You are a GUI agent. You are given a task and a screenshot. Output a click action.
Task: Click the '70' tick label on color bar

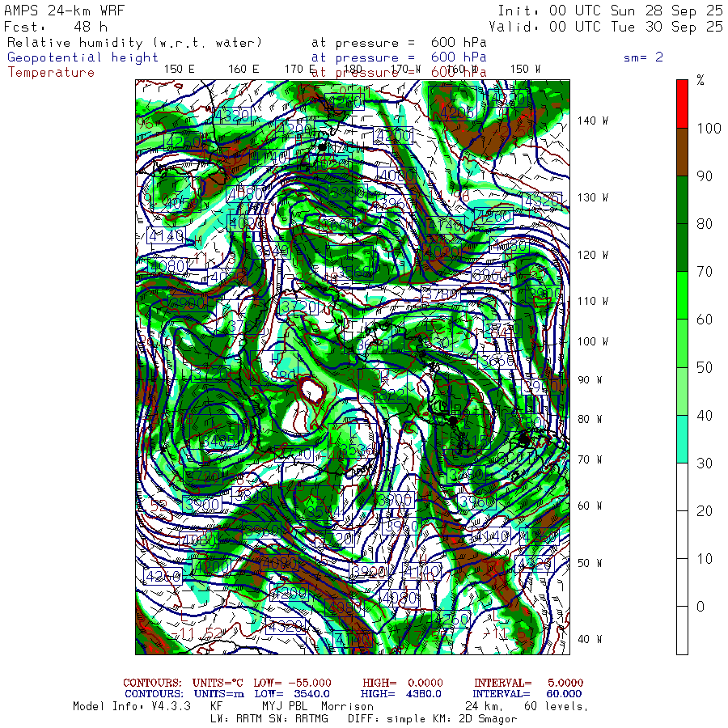click(x=705, y=272)
